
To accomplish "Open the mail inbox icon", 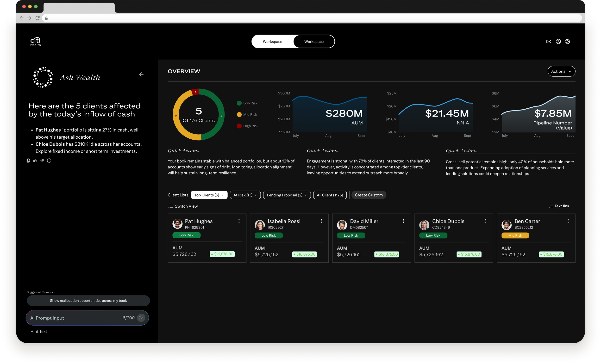I will point(549,42).
